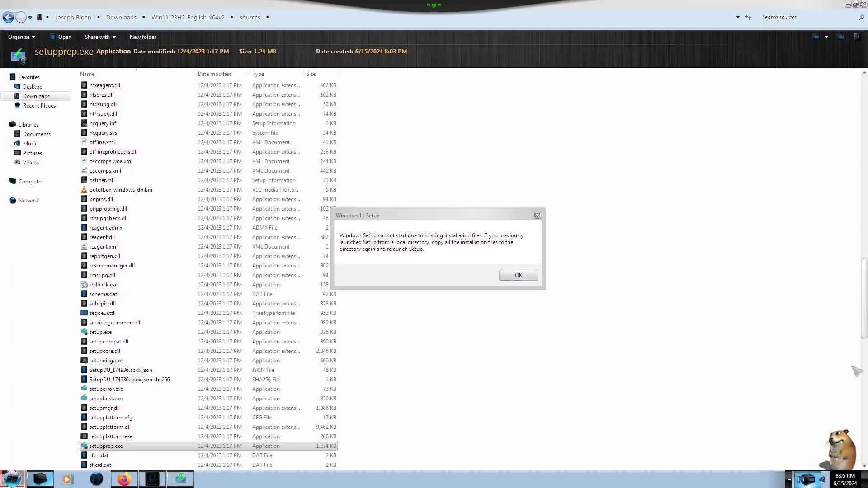Open the Organize dropdown menu

tap(21, 37)
